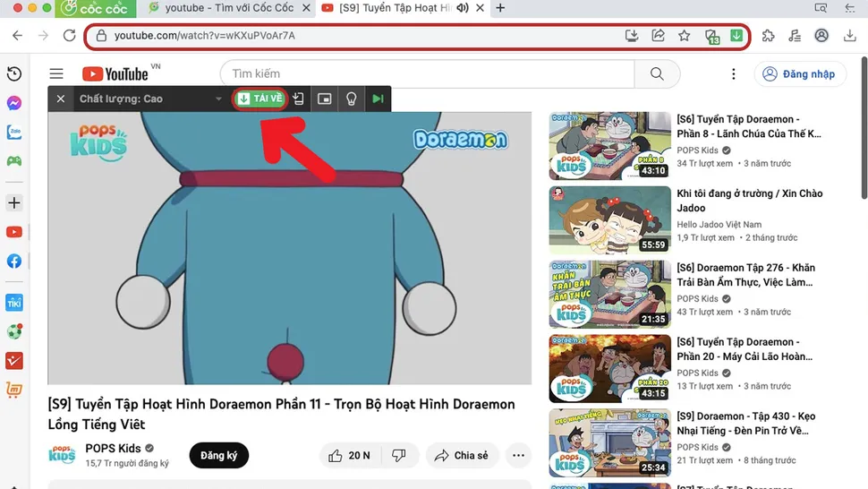This screenshot has width=868, height=489.
Task: Open a new browser tab
Action: tap(500, 8)
